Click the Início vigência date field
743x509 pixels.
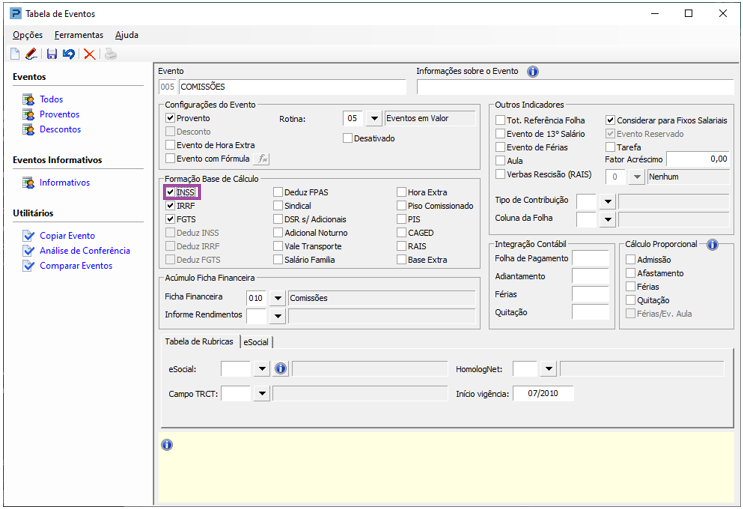point(543,393)
